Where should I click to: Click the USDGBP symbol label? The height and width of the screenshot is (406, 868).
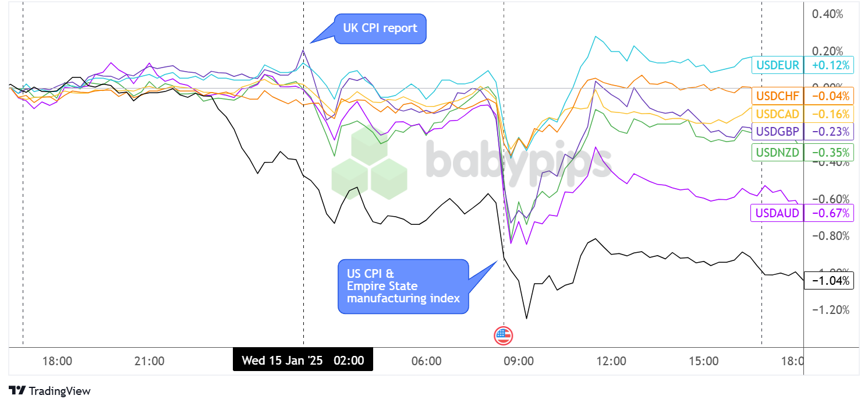coord(777,132)
